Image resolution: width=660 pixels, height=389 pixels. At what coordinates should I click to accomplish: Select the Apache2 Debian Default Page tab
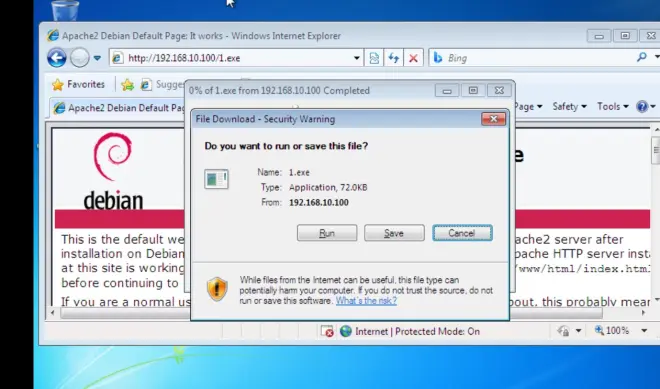coord(118,108)
